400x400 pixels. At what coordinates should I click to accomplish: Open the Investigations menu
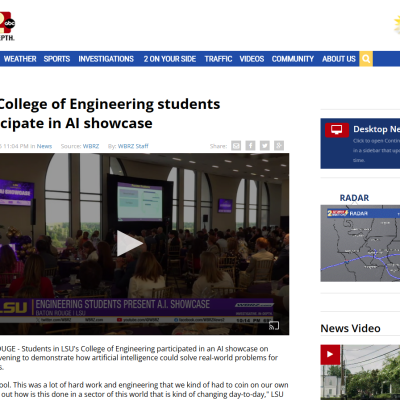(106, 59)
